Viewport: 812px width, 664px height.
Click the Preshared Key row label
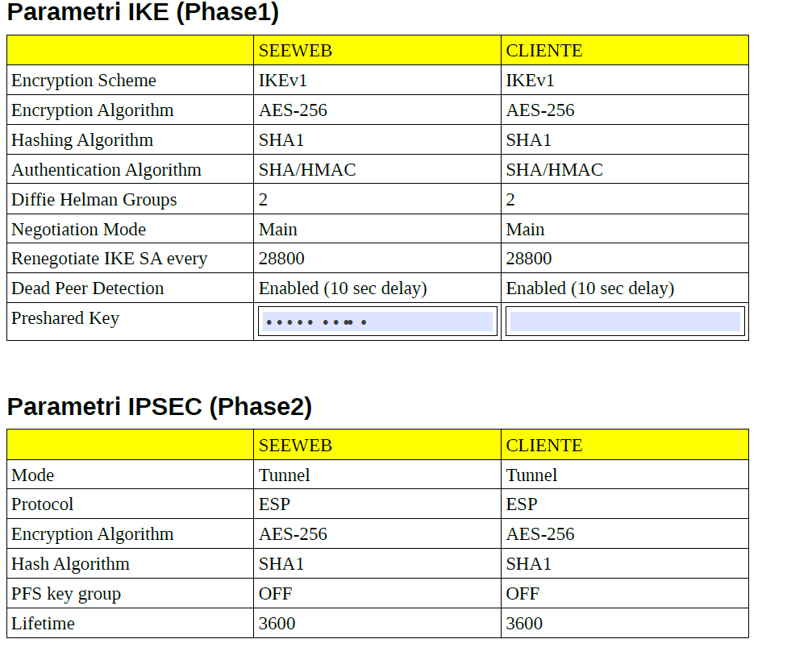[x=65, y=318]
